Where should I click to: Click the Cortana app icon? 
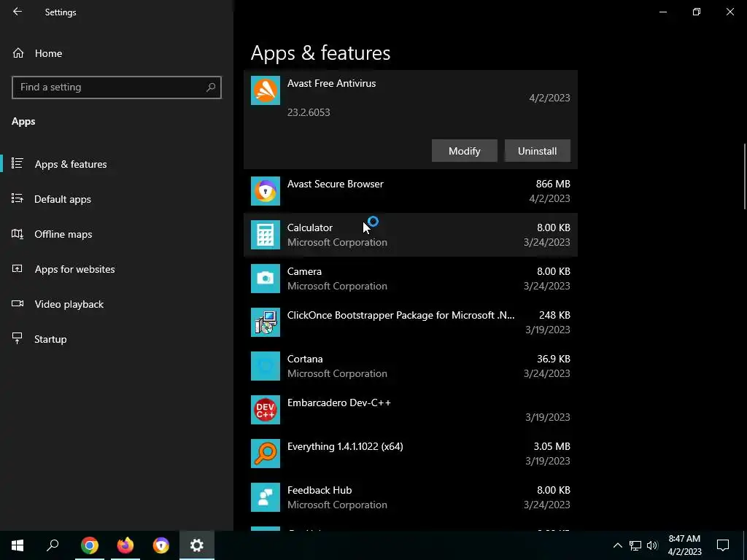click(x=266, y=366)
